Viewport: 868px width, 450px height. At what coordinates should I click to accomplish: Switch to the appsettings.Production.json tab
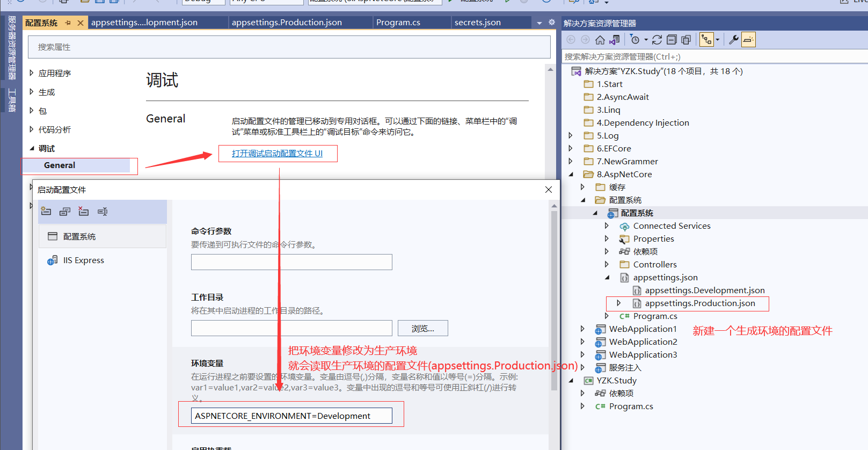pos(287,23)
